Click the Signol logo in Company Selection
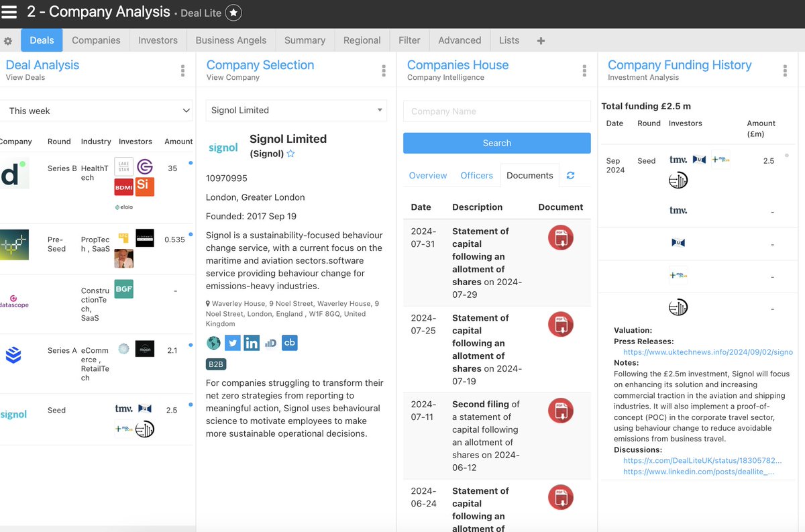Screen dimensions: 805x532 click(223, 148)
